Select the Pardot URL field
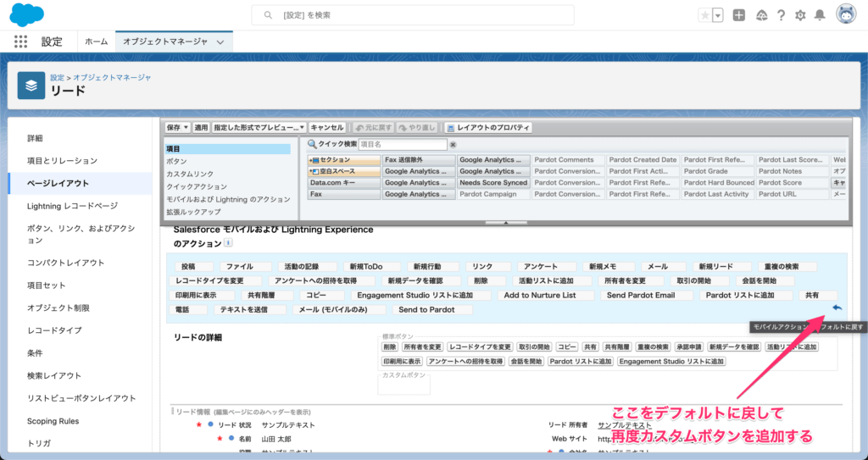 (793, 195)
